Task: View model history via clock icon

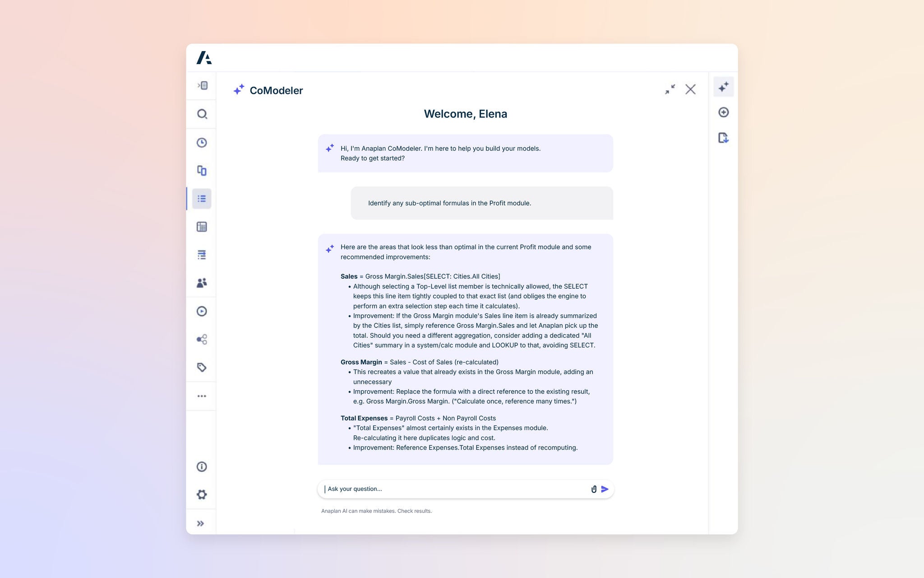Action: 202,143
